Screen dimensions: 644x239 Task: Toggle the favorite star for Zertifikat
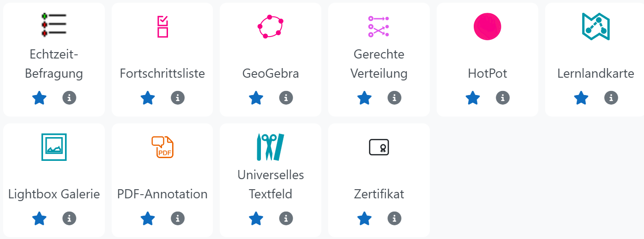pos(364,218)
